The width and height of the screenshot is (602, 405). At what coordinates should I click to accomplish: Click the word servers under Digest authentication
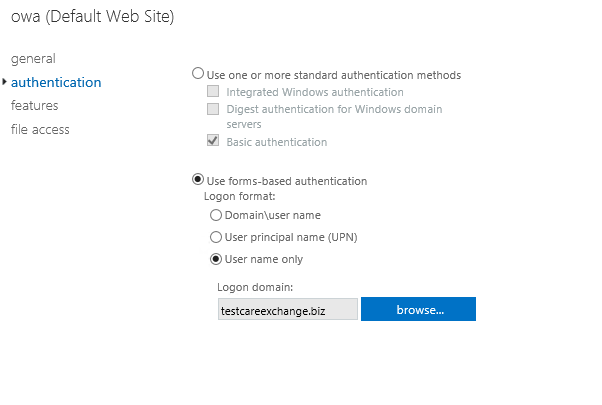[244, 124]
